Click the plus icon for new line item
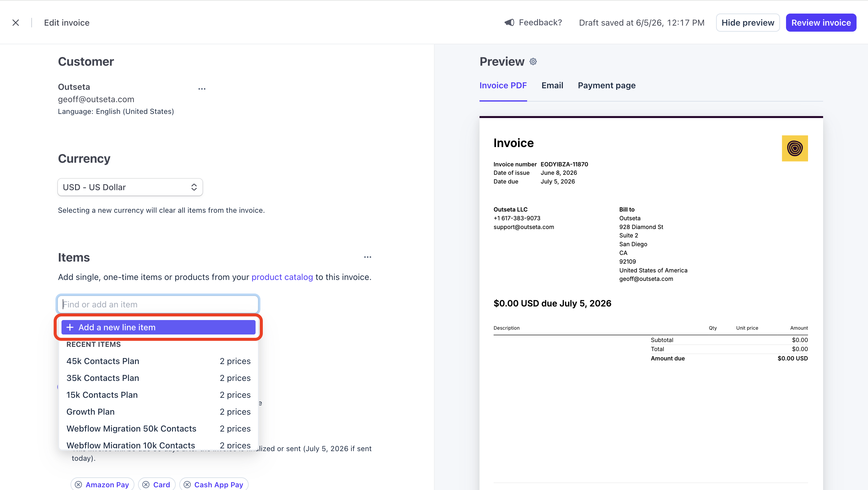This screenshot has width=868, height=490. pos(70,327)
